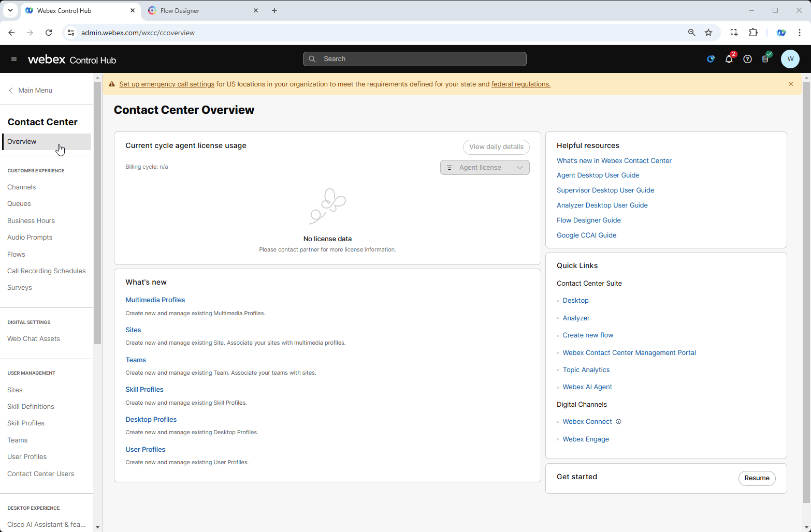
Task: Open the browser extensions puzzle icon
Action: pyautogui.click(x=754, y=33)
